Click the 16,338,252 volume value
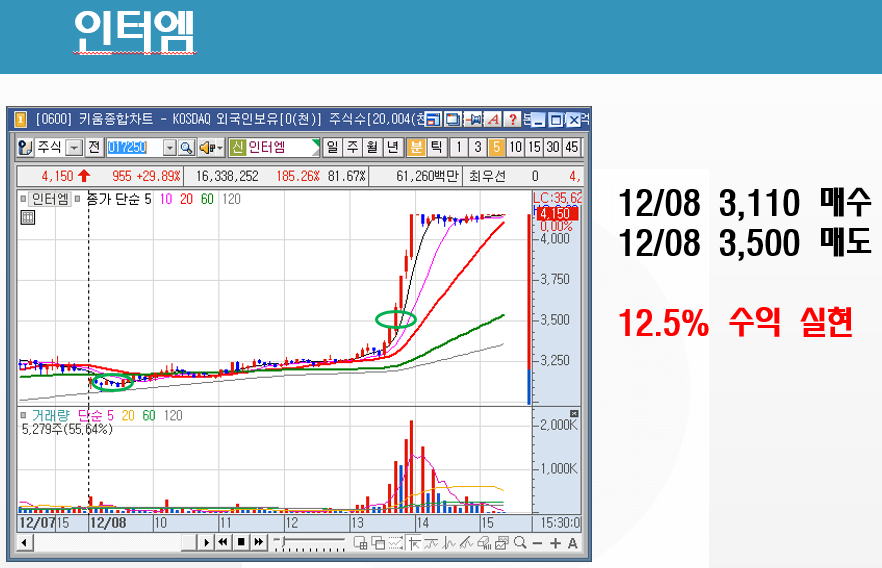882x568 pixels. (x=227, y=176)
